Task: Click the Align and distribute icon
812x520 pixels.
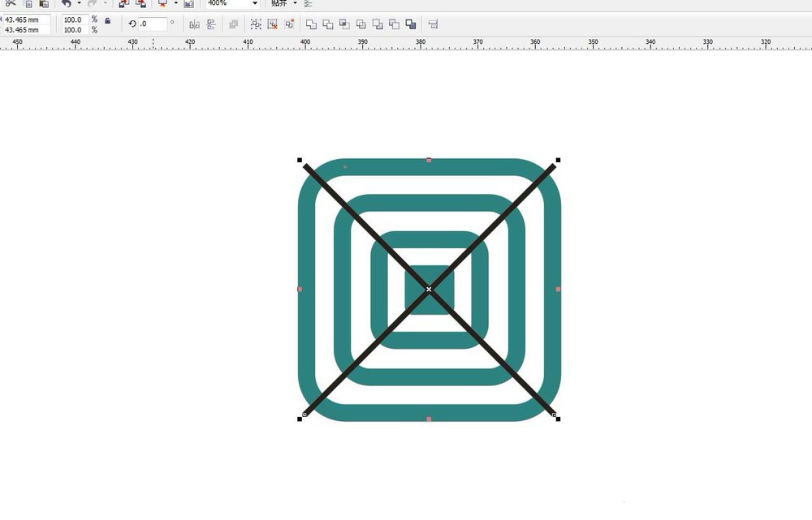Action: pyautogui.click(x=434, y=24)
